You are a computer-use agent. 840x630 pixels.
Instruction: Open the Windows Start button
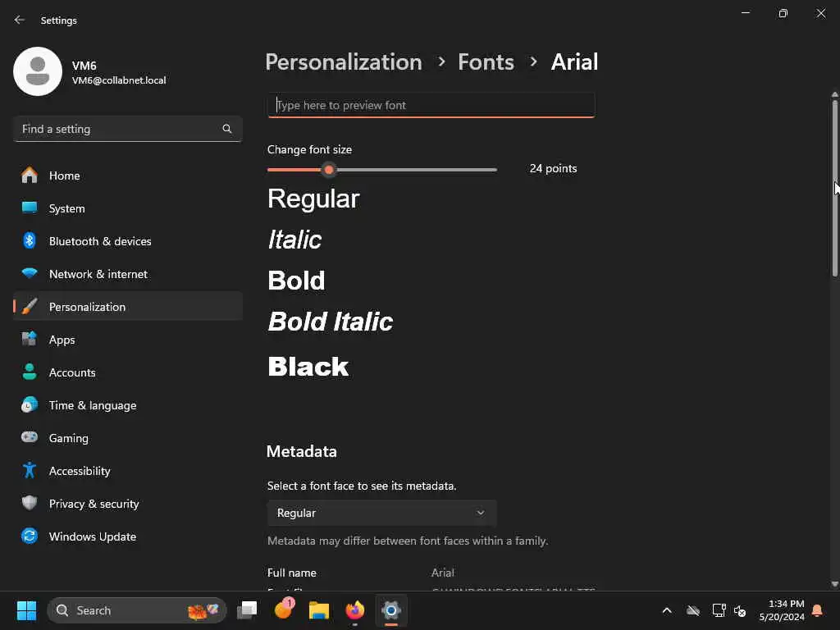point(26,610)
